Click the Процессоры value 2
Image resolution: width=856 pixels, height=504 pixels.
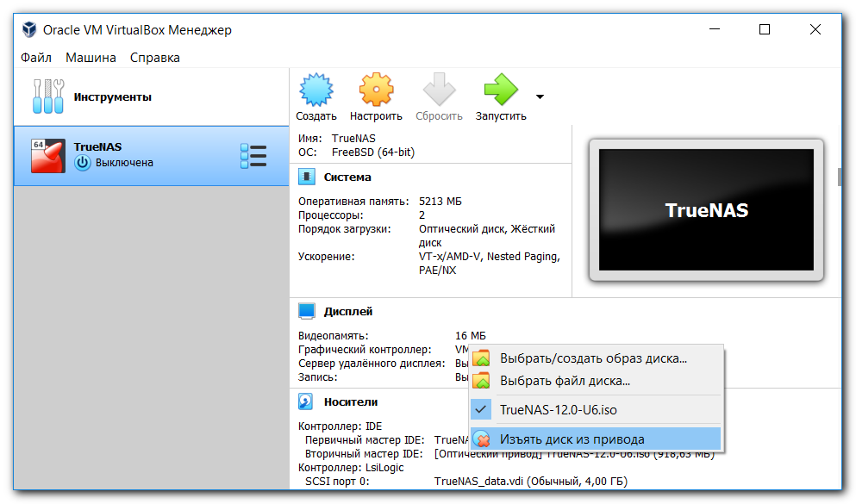tap(422, 215)
